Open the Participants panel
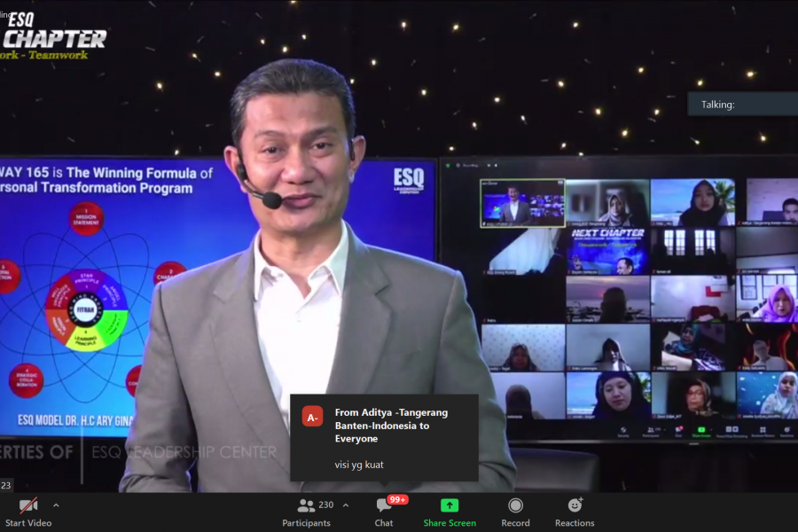 pyautogui.click(x=307, y=511)
